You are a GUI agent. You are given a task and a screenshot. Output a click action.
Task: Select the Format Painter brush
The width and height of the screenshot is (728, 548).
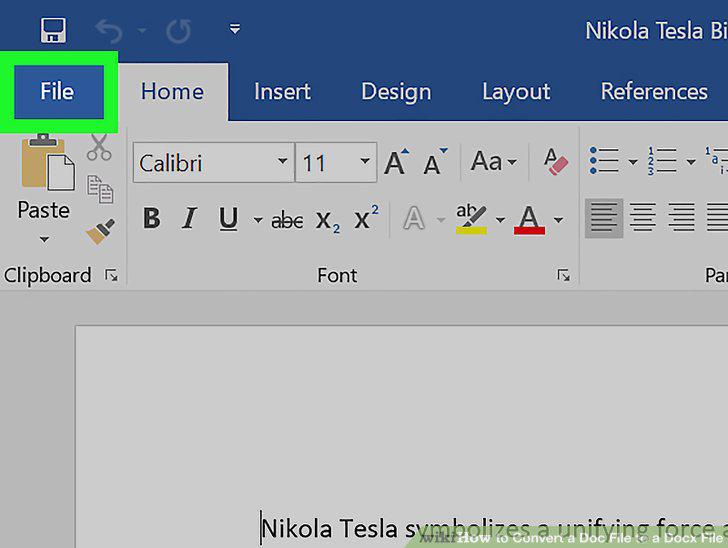pyautogui.click(x=100, y=231)
